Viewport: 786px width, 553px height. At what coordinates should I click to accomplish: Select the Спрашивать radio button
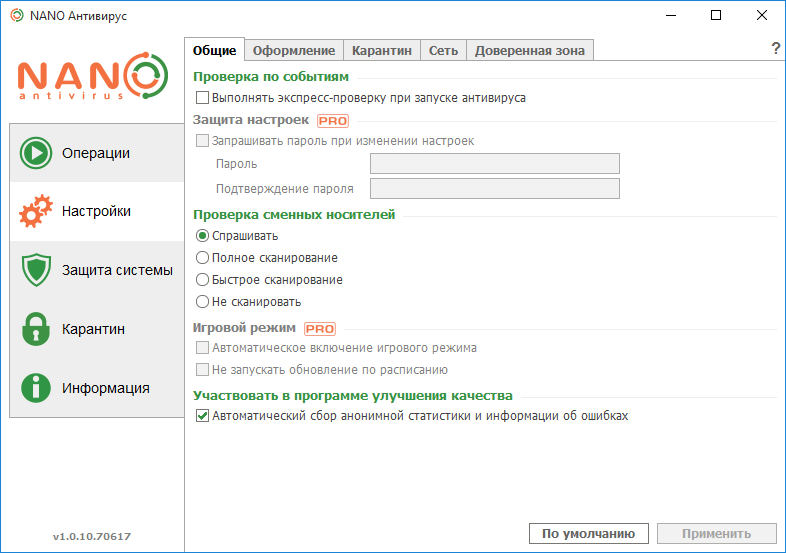point(203,236)
